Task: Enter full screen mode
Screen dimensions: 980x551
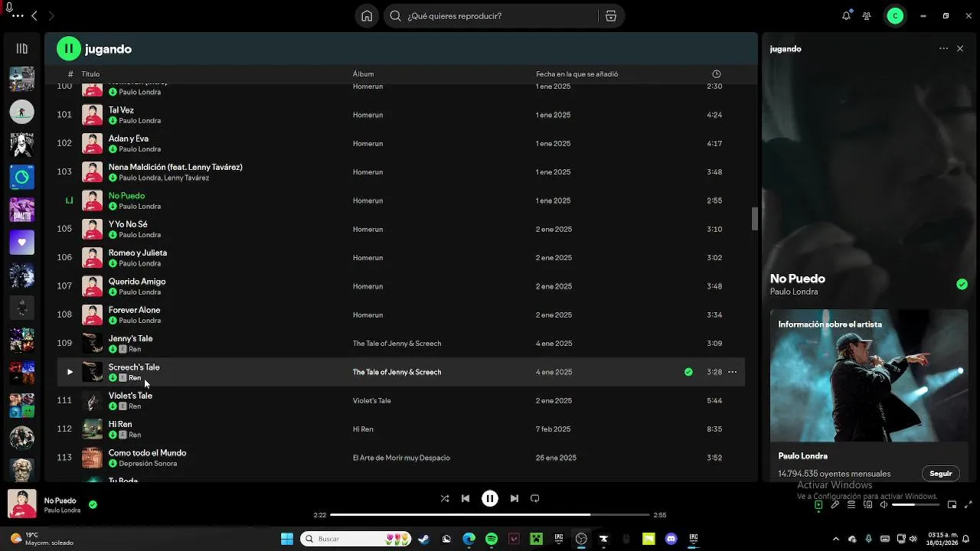Action: click(969, 504)
